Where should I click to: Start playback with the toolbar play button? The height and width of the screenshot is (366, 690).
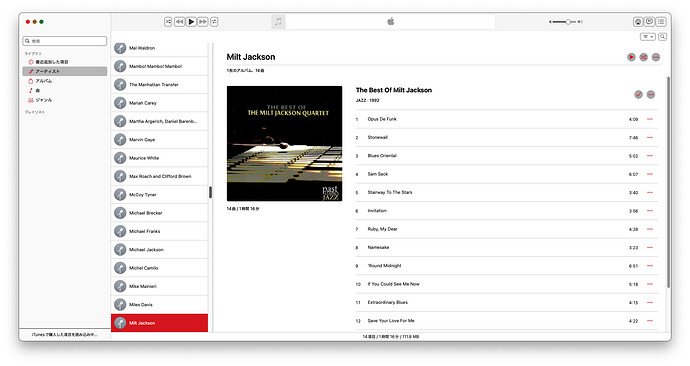(x=191, y=22)
